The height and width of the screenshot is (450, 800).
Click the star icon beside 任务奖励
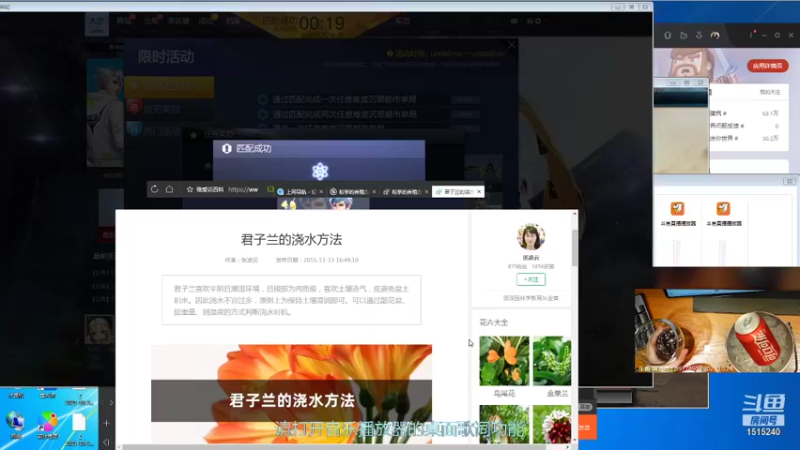(193, 135)
